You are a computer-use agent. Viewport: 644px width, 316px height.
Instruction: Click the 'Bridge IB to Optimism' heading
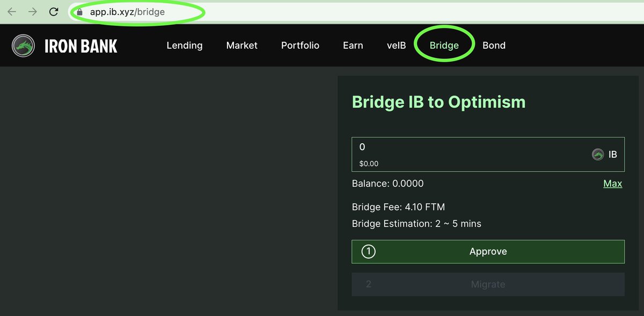(439, 102)
